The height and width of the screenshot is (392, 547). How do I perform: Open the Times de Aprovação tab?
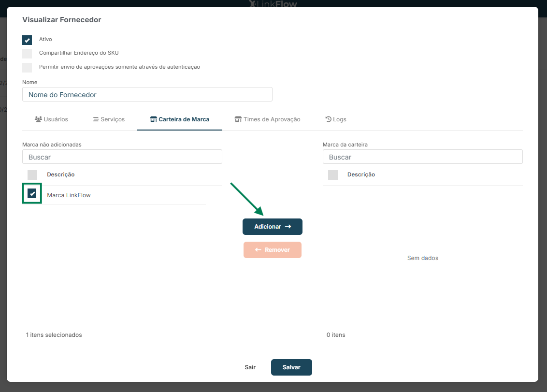(x=267, y=119)
